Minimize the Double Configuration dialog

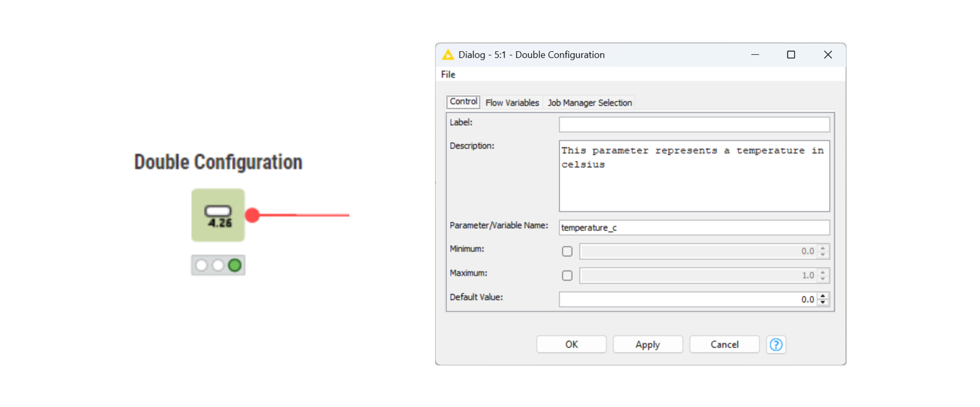(755, 55)
